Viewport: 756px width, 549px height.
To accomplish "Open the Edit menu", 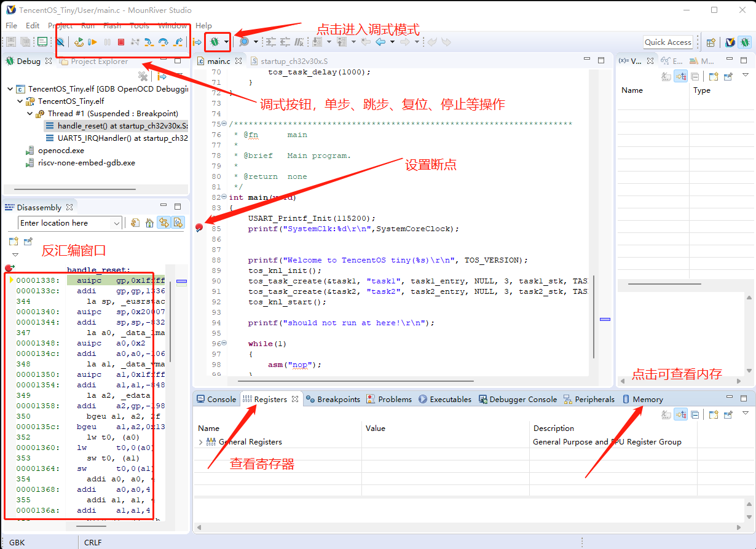I will 33,25.
